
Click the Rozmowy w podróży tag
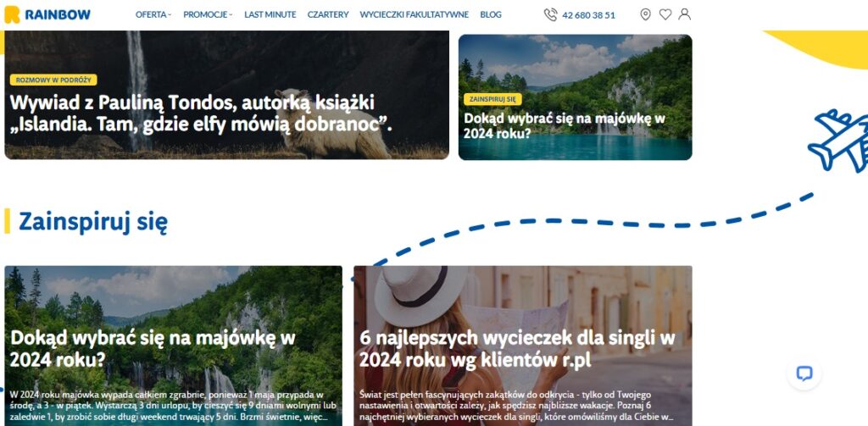click(53, 80)
